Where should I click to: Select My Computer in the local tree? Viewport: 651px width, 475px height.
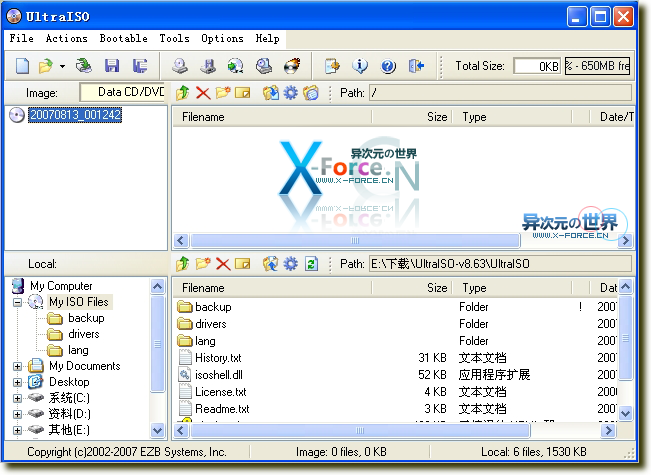click(x=61, y=286)
